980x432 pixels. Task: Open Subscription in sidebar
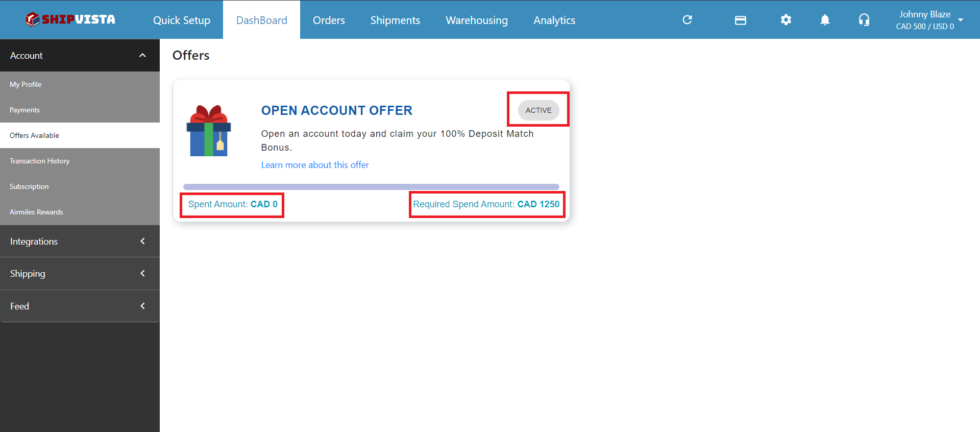click(x=80, y=186)
